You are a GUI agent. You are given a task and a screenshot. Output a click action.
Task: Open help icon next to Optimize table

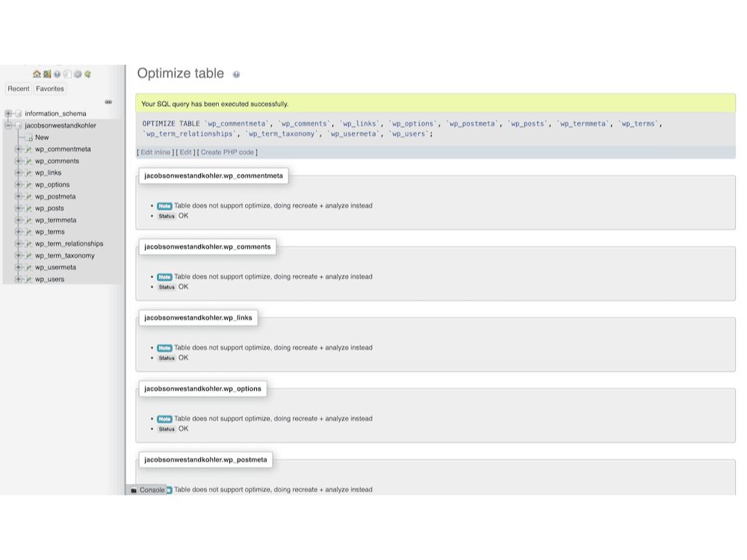pos(236,74)
